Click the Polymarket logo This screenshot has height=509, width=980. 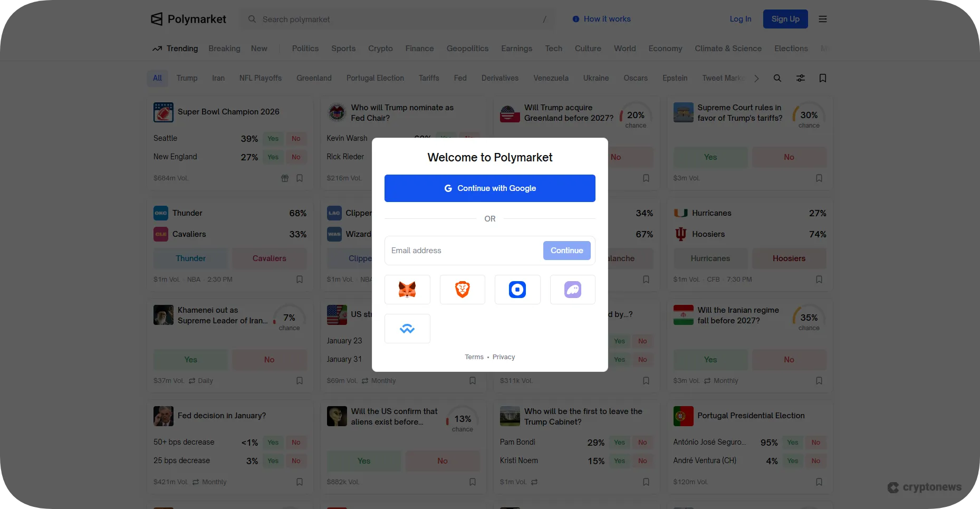click(x=188, y=19)
